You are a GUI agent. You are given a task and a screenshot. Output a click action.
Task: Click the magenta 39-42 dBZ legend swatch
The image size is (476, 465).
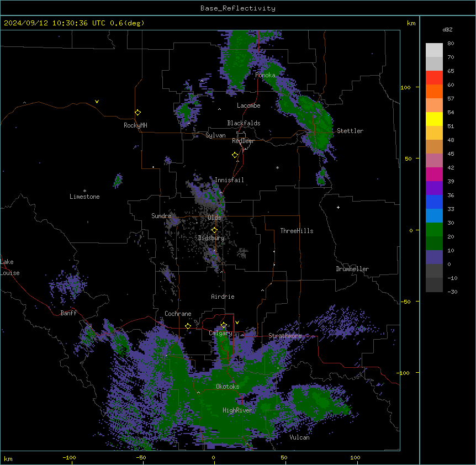(x=434, y=174)
